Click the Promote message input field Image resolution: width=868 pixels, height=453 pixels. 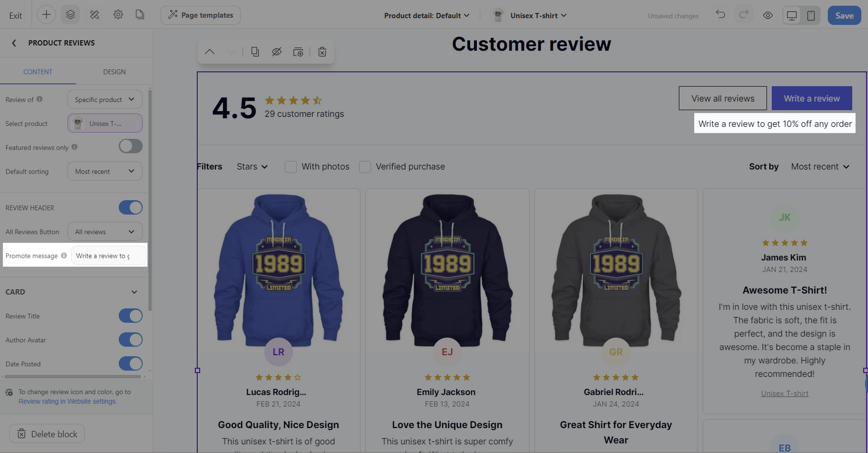click(108, 256)
